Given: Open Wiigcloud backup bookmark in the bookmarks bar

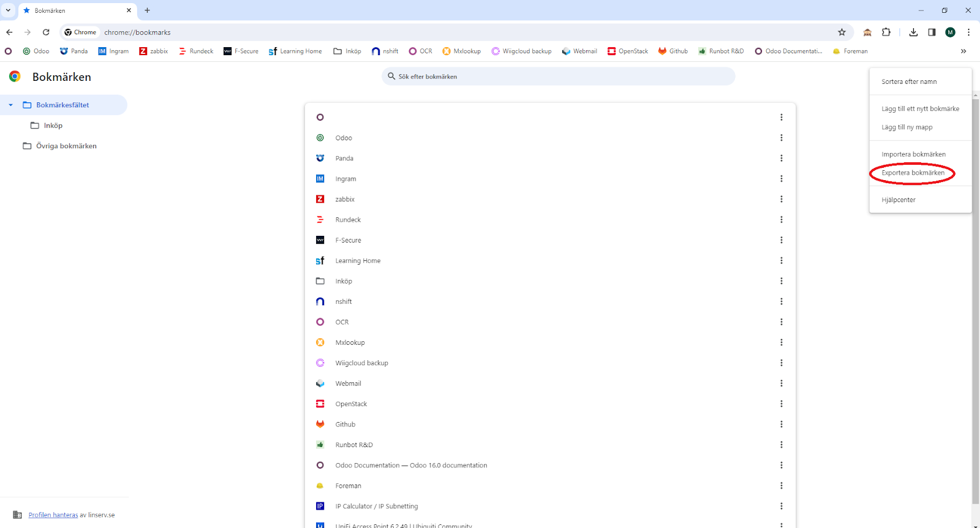Looking at the screenshot, I should [521, 51].
